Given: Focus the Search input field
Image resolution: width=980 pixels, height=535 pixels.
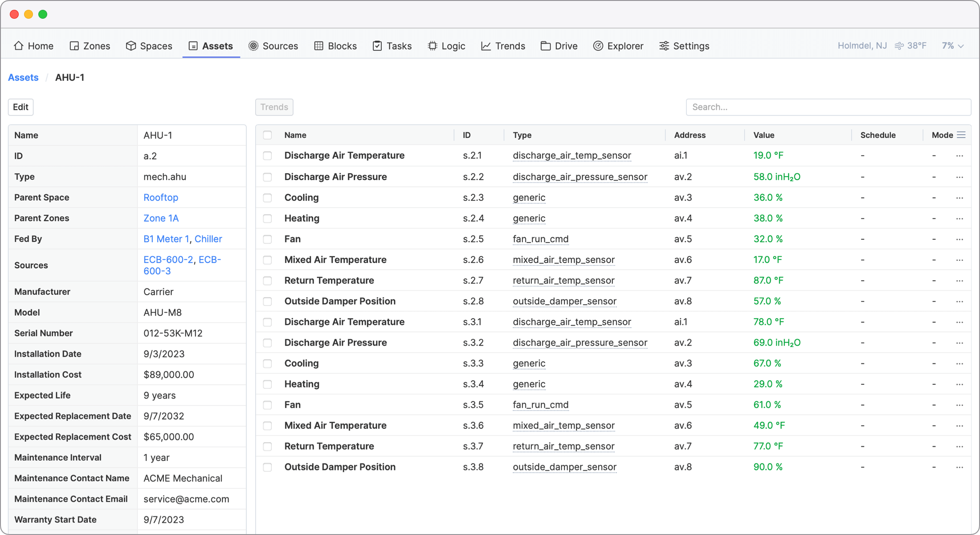Looking at the screenshot, I should click(828, 107).
